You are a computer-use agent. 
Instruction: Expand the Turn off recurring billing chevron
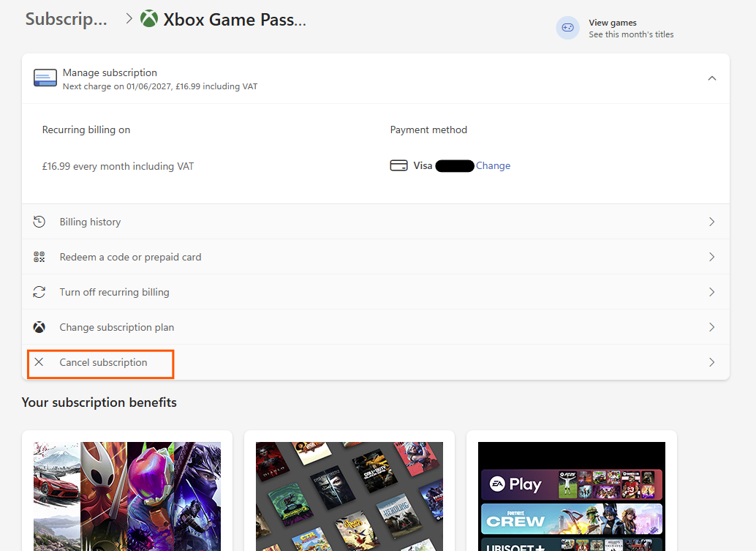[711, 293]
